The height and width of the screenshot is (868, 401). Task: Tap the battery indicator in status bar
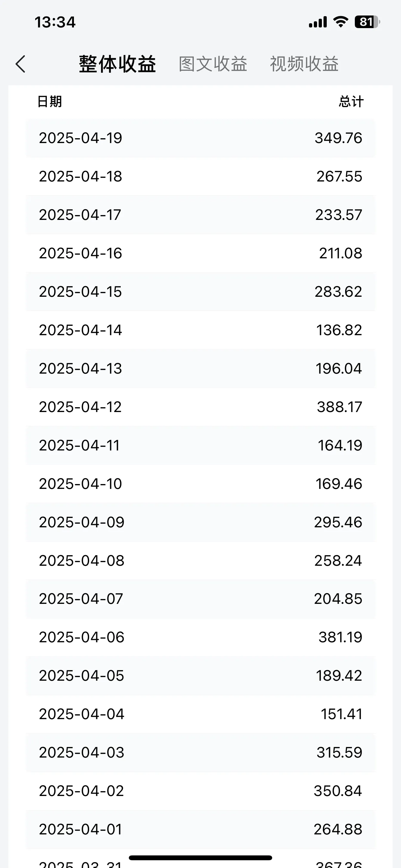coord(367,22)
